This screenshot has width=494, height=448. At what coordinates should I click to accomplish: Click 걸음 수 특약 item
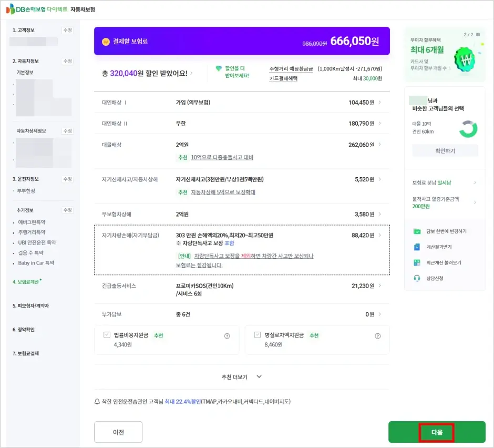point(30,252)
